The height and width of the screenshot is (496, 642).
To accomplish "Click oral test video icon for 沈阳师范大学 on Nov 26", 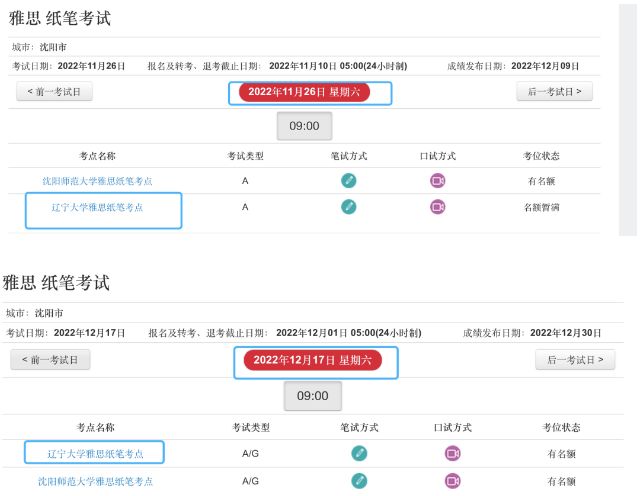I will tap(438, 181).
